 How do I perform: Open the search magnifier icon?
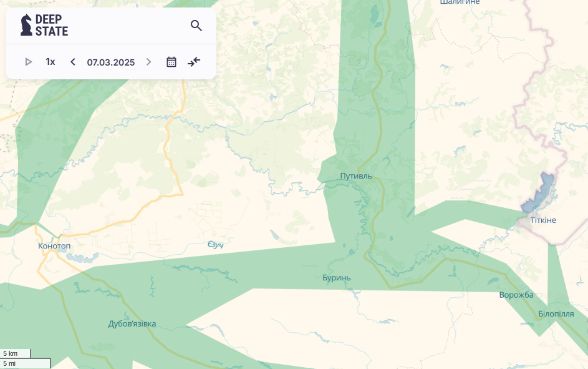(196, 26)
